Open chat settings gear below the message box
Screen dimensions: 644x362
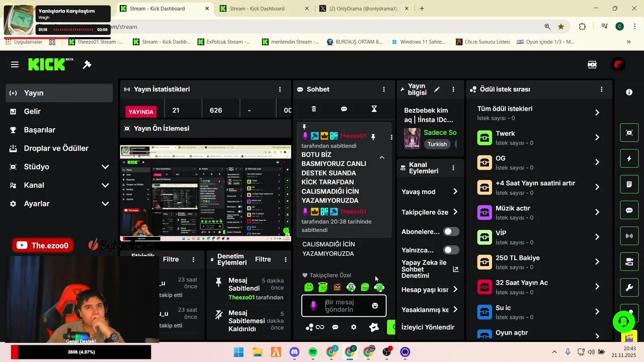pos(354,327)
